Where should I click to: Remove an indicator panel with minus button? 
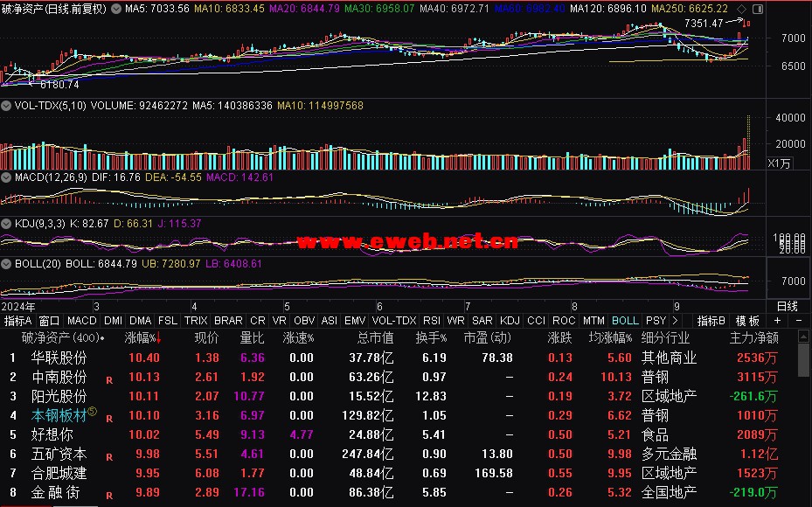tap(799, 321)
